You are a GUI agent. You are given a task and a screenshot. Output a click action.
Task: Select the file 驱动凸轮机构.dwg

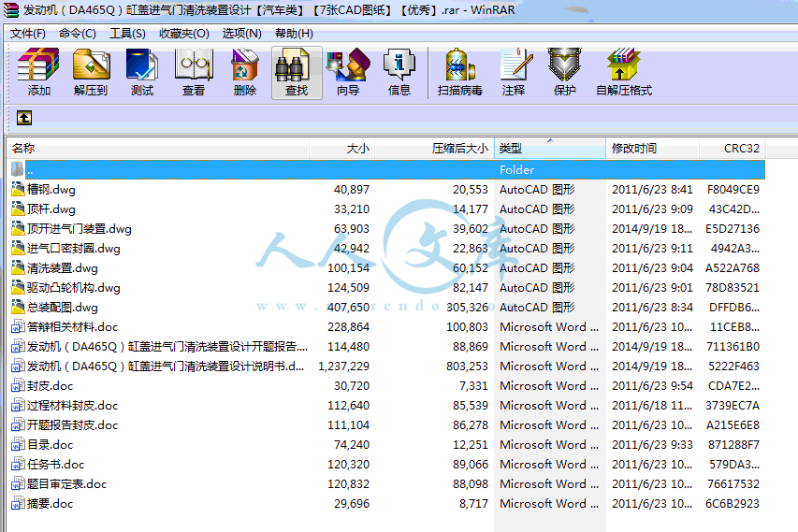tap(73, 288)
